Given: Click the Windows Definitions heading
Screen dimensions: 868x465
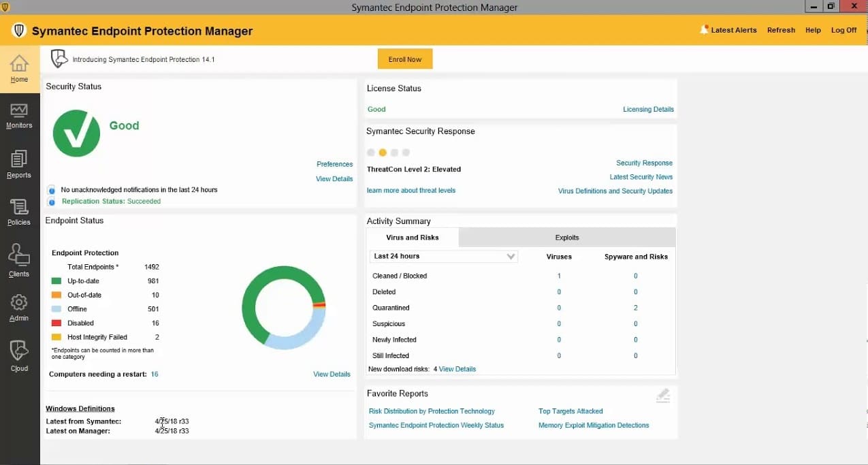Looking at the screenshot, I should point(80,408).
